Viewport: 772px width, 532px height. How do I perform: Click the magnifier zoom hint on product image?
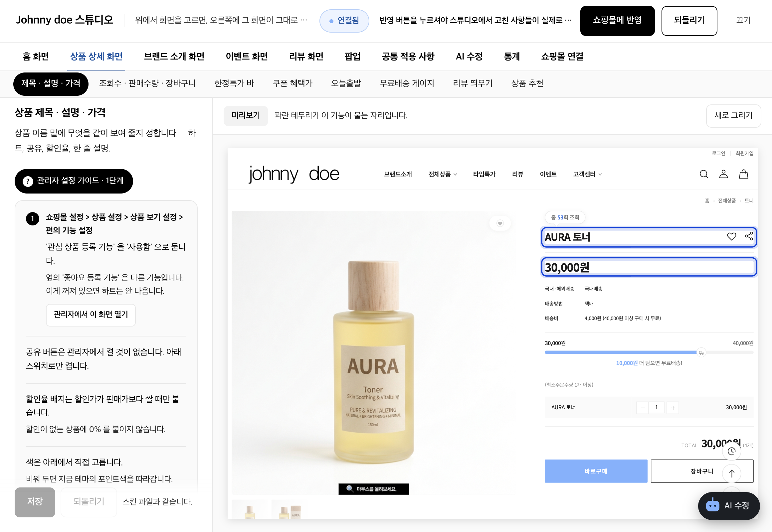(373, 489)
